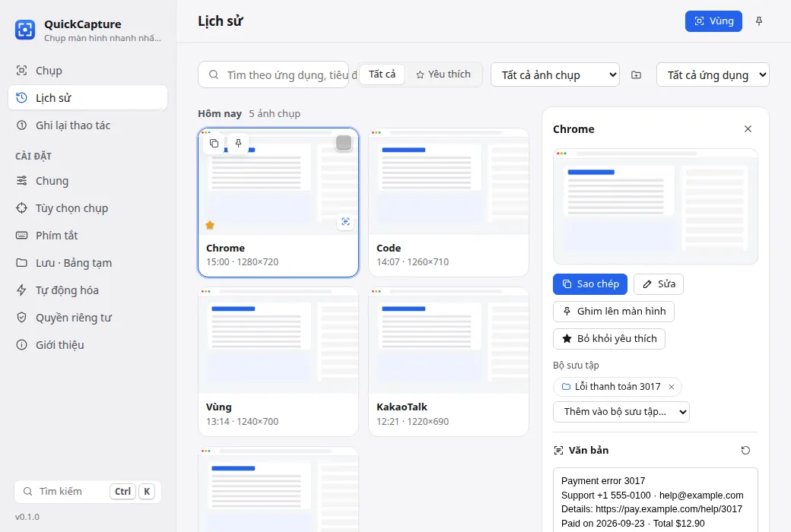Open Quyền riêng tư settings
This screenshot has width=791, height=532.
[87, 318]
